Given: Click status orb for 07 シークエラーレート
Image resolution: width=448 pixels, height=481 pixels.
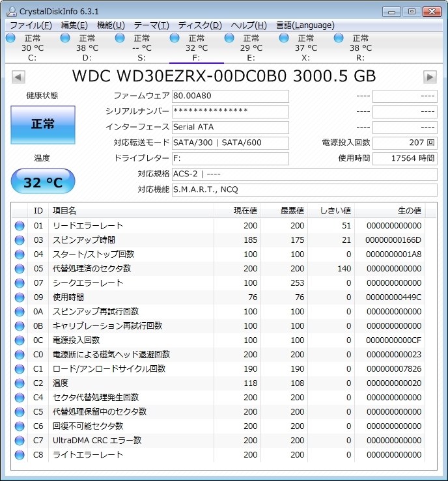Looking at the screenshot, I should [20, 283].
